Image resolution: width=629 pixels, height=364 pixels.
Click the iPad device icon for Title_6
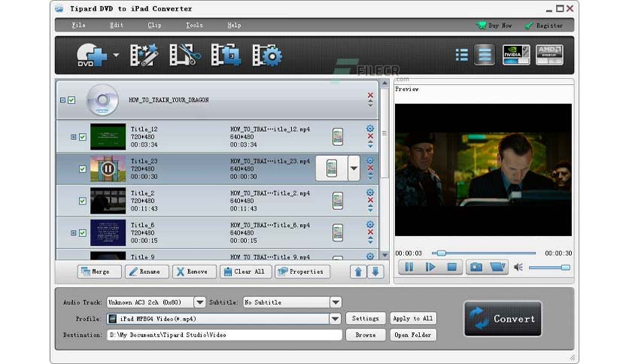[x=338, y=233]
